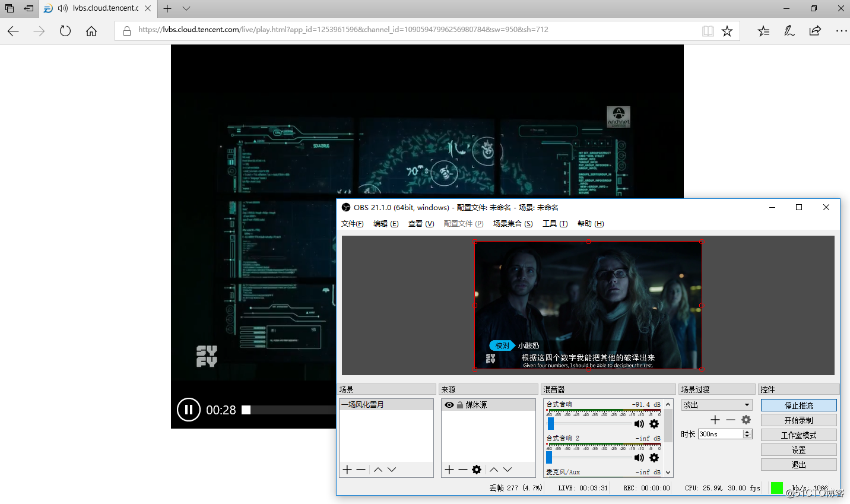Mute 台式音响 speaker icon in mixer
The image size is (850, 504).
(639, 424)
